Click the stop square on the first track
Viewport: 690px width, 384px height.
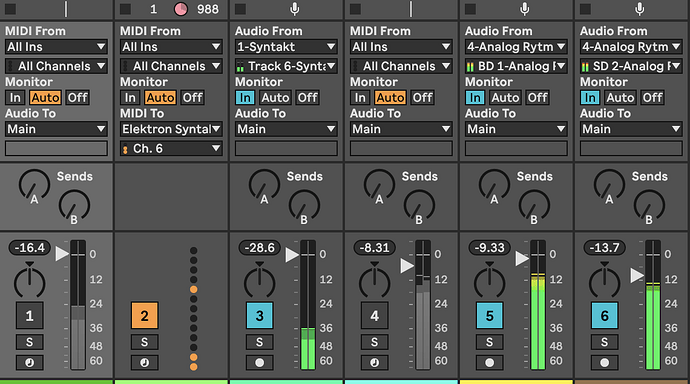click(x=11, y=9)
